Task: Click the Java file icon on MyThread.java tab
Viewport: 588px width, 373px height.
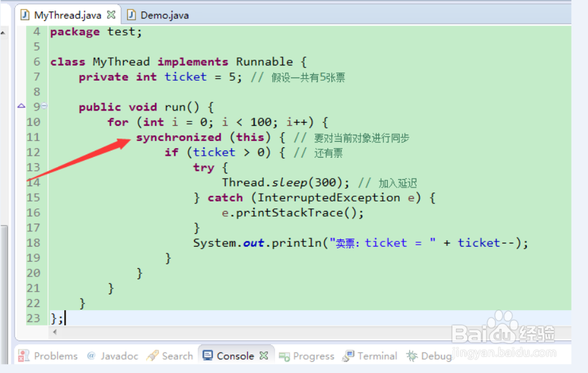Action: (x=25, y=15)
